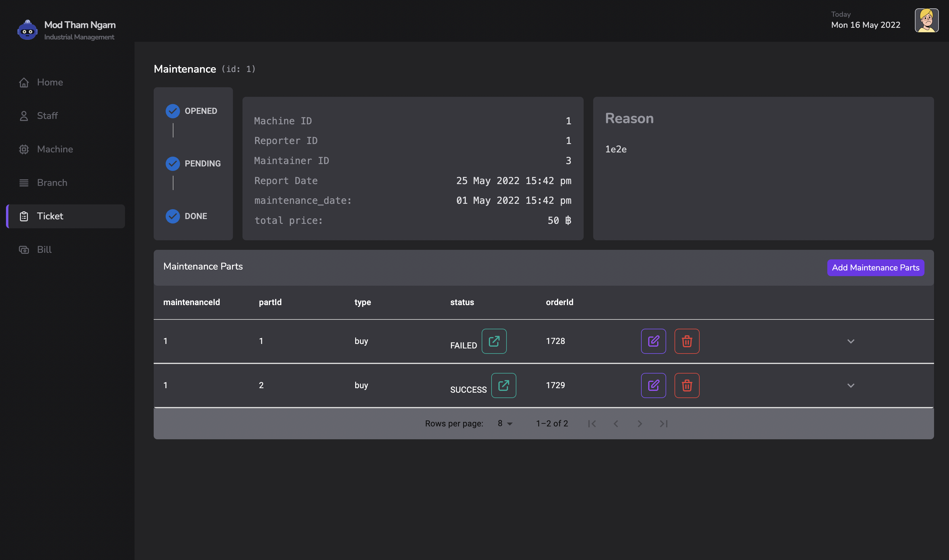
Task: Click the next page arrow
Action: 640,424
